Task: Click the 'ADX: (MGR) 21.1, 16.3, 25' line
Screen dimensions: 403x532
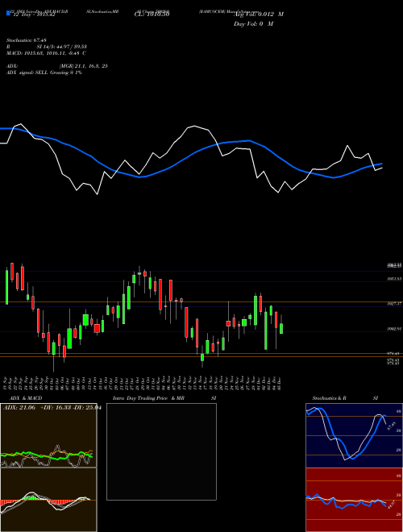Action: click(57, 66)
